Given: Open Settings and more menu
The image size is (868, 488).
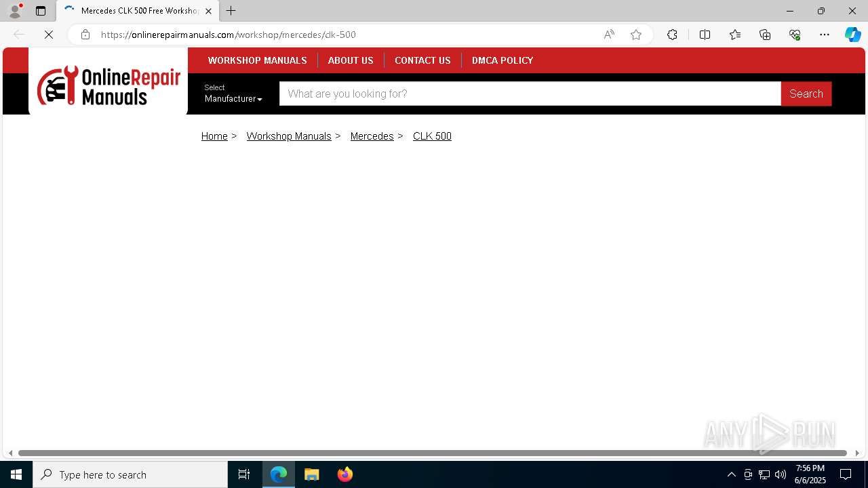Looking at the screenshot, I should pyautogui.click(x=825, y=35).
